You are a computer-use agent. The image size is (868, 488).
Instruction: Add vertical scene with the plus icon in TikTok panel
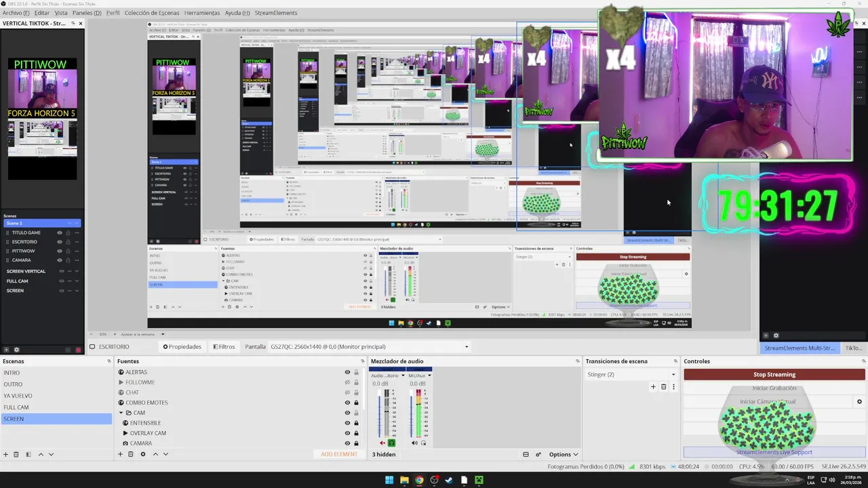coord(6,350)
